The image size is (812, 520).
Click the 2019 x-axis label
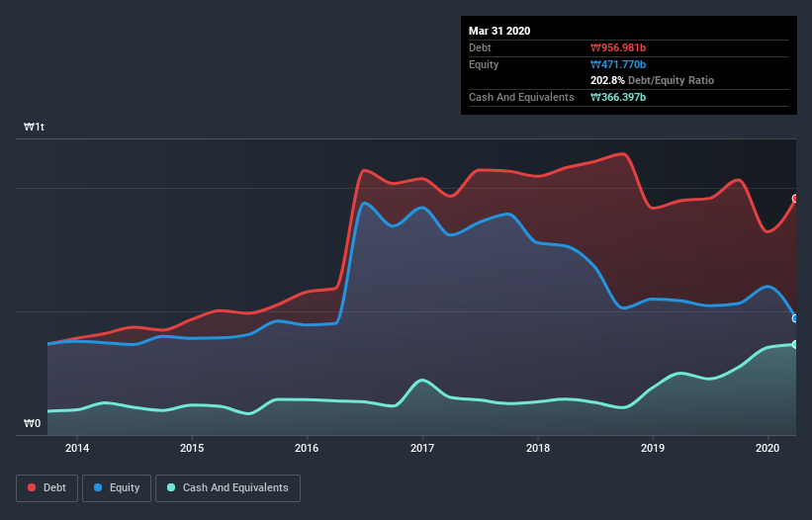tap(653, 448)
